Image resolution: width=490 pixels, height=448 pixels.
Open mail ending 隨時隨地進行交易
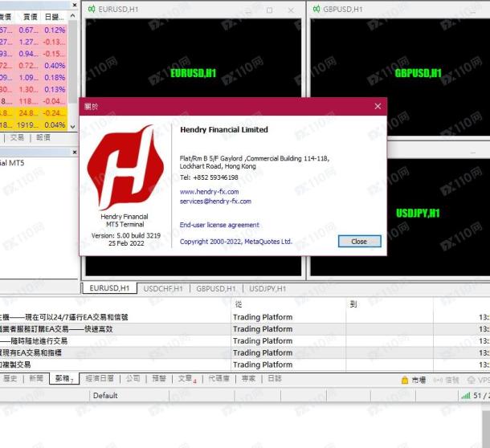click(34, 341)
